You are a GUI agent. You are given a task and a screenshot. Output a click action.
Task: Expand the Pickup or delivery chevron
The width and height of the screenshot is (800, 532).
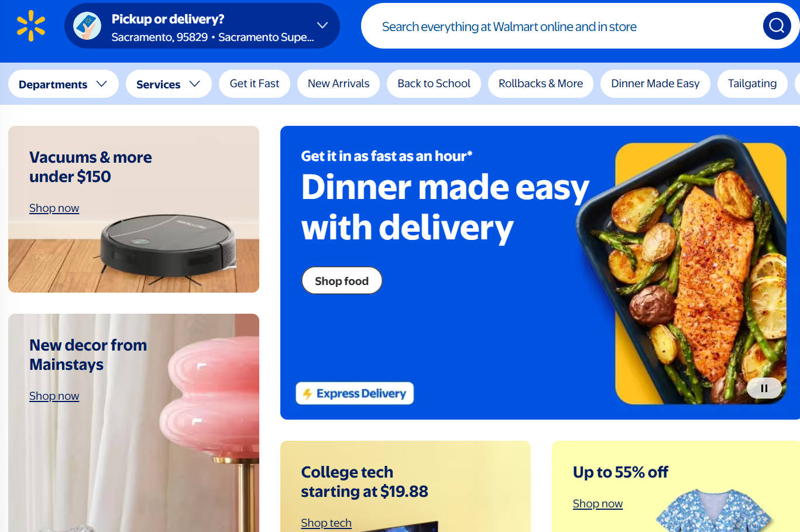click(x=322, y=25)
